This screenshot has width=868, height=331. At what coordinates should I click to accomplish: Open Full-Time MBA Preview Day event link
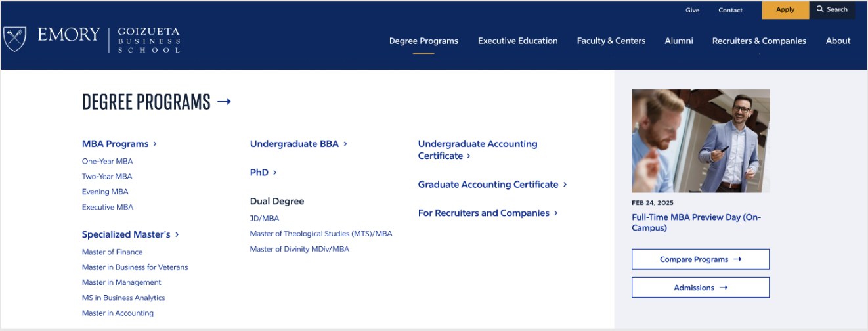(697, 223)
